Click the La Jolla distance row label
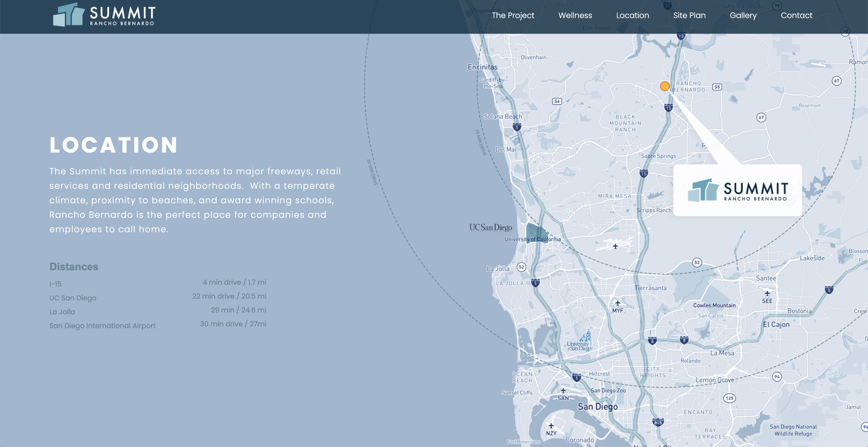This screenshot has height=447, width=868. tap(62, 312)
